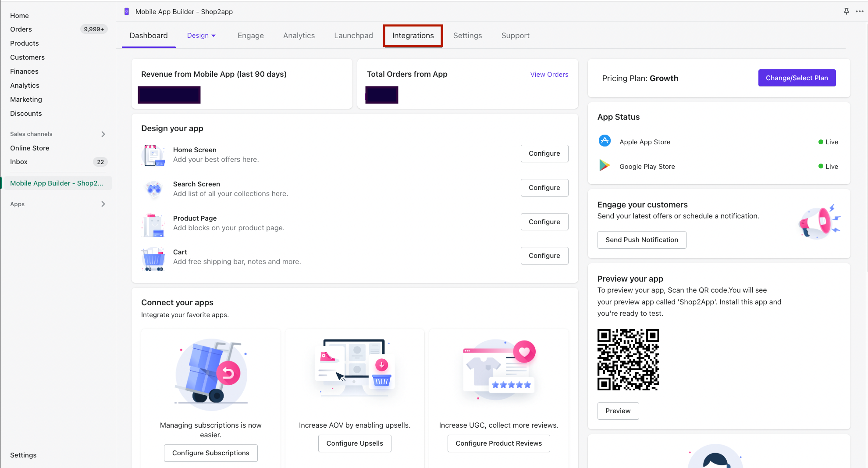Click the Apple App Store icon

(605, 141)
